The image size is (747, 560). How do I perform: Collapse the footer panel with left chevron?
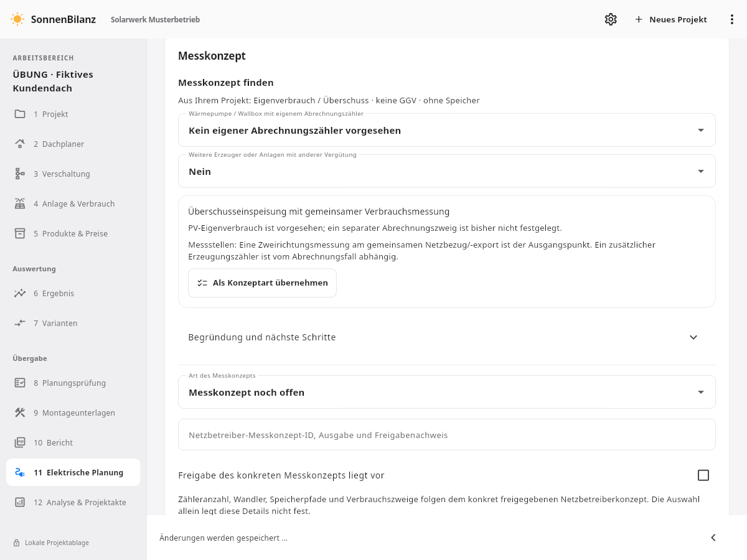pyautogui.click(x=713, y=538)
